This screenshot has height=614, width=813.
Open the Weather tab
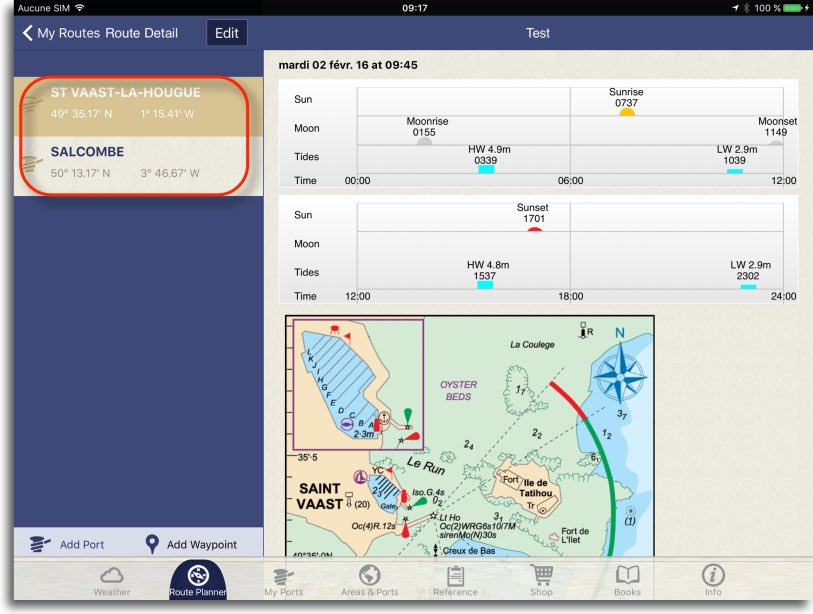point(111,581)
